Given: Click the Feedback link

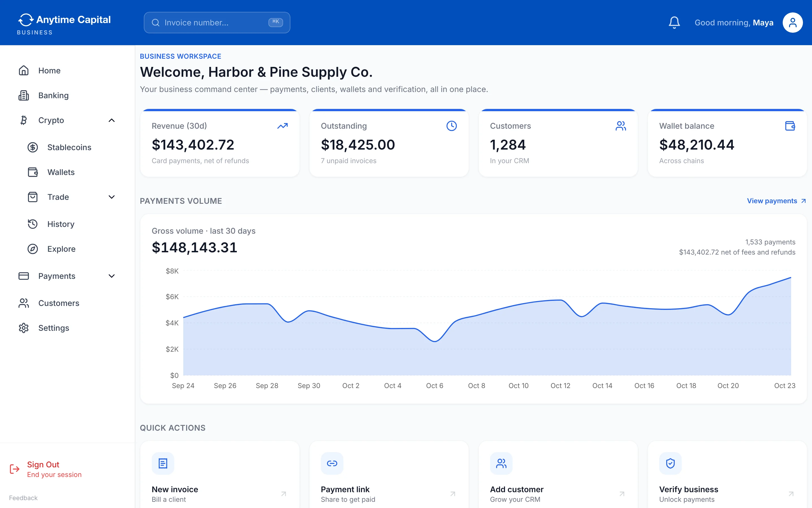Looking at the screenshot, I should click(23, 498).
